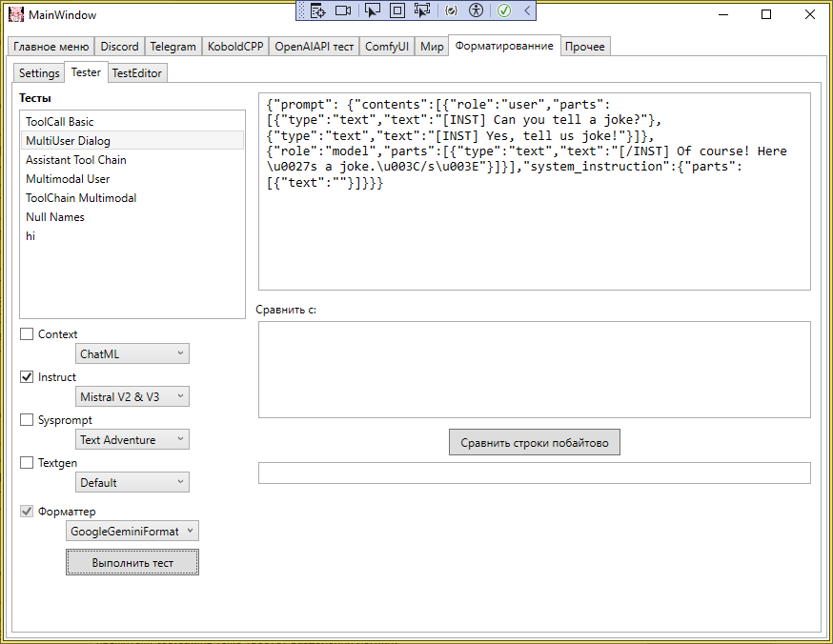
Task: Open the TestEditor sub-tab
Action: click(x=137, y=73)
